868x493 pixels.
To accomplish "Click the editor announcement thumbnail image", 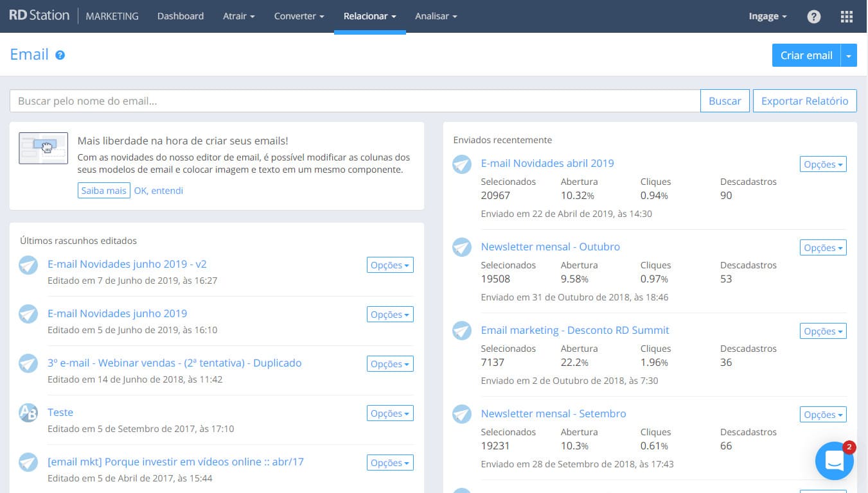I will click(44, 148).
